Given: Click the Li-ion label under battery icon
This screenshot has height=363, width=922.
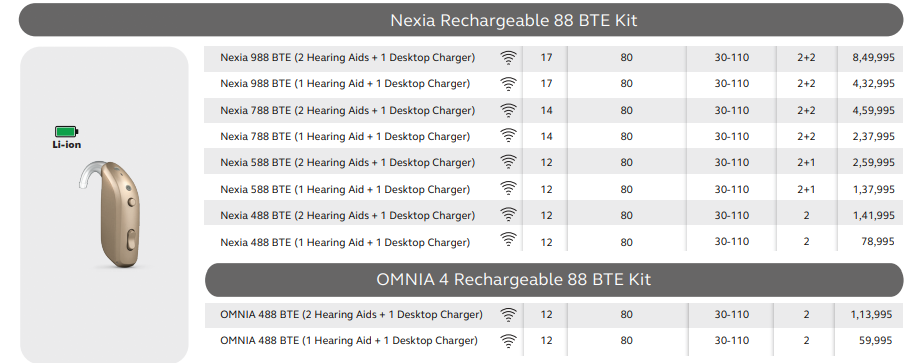Looking at the screenshot, I should coord(66,145).
